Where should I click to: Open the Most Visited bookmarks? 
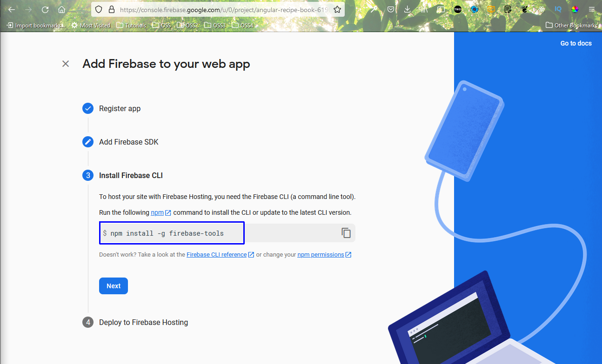[x=91, y=26]
